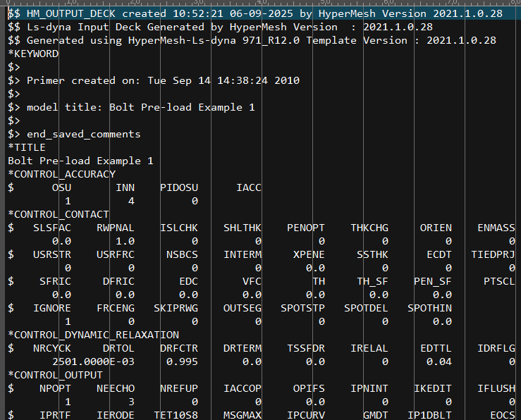Click the TIEDPRJ column header
The height and width of the screenshot is (420, 521).
pyautogui.click(x=494, y=254)
